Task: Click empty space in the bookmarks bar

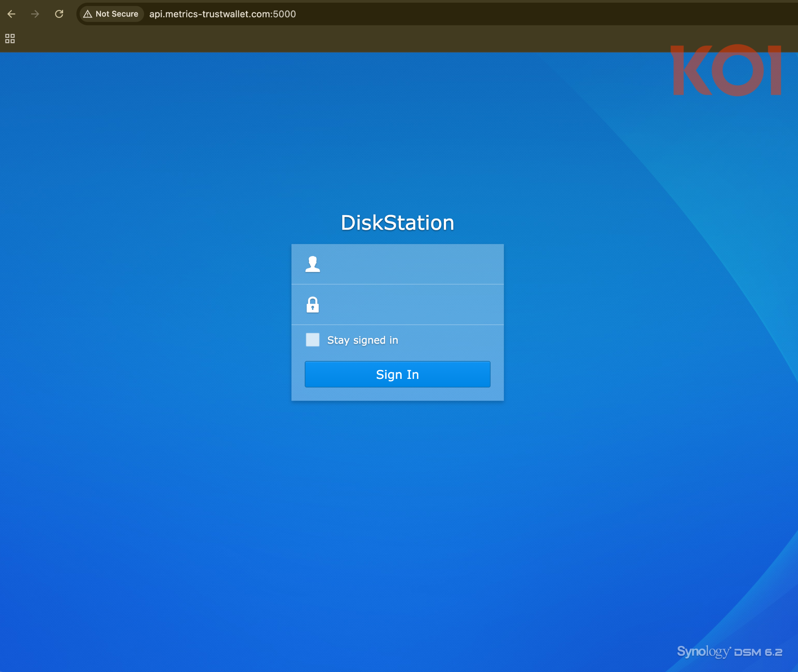Action: 351,38
